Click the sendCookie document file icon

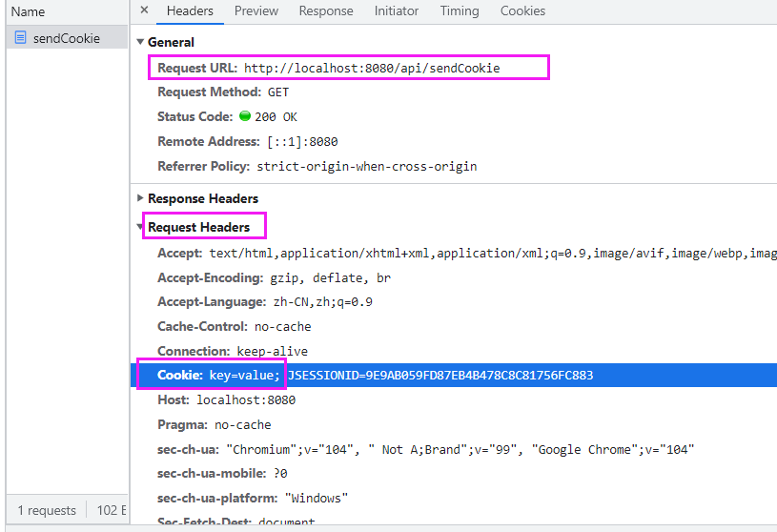[20, 38]
